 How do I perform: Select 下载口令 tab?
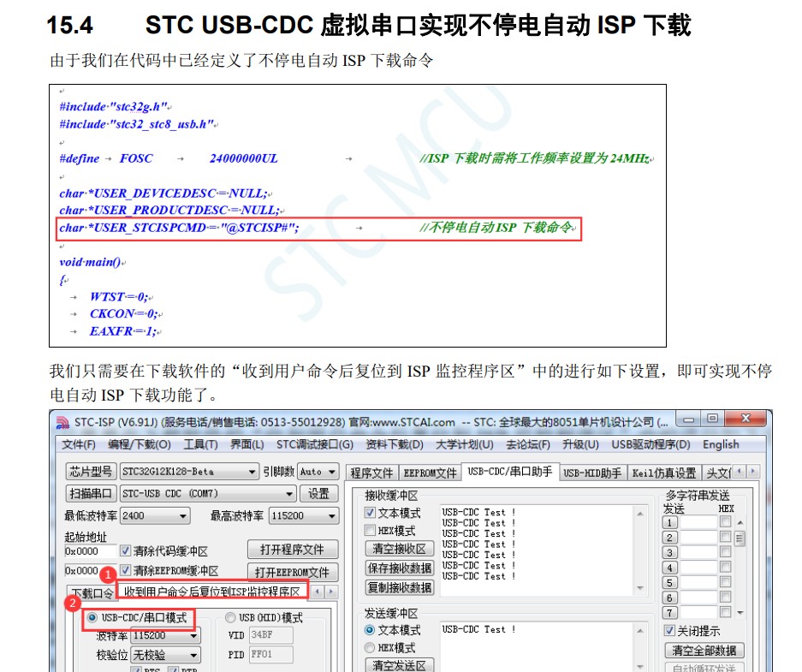coord(92,593)
